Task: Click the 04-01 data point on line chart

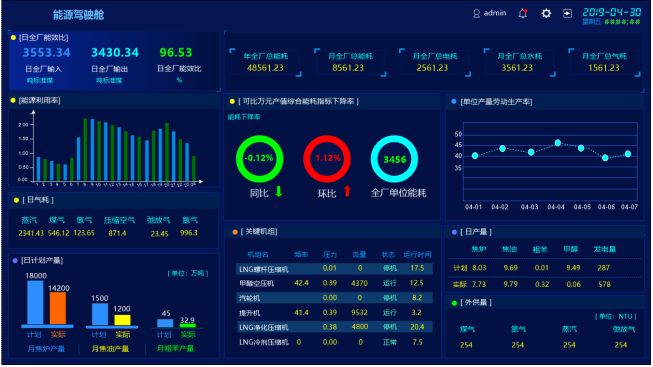Action: coord(475,155)
